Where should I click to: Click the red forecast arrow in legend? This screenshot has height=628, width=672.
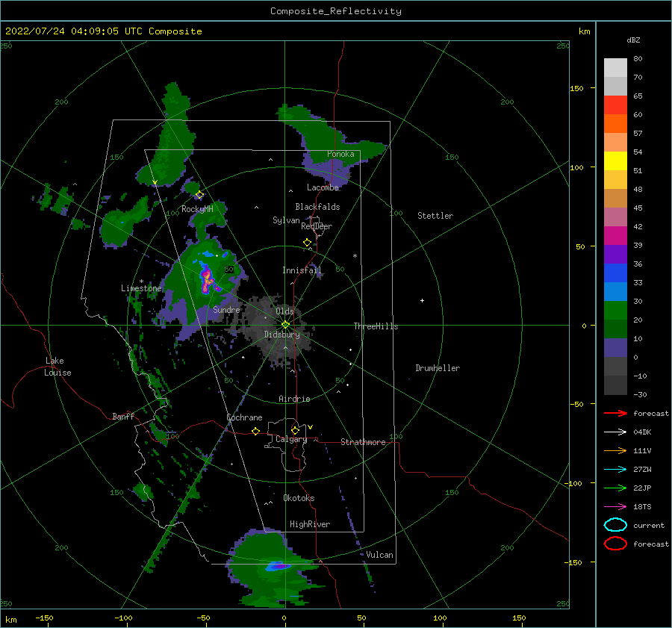tap(615, 413)
